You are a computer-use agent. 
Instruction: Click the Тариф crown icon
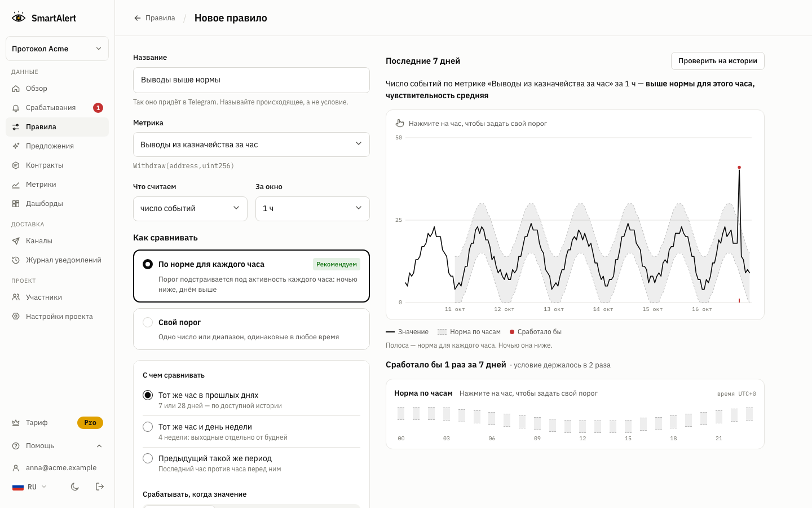16,423
